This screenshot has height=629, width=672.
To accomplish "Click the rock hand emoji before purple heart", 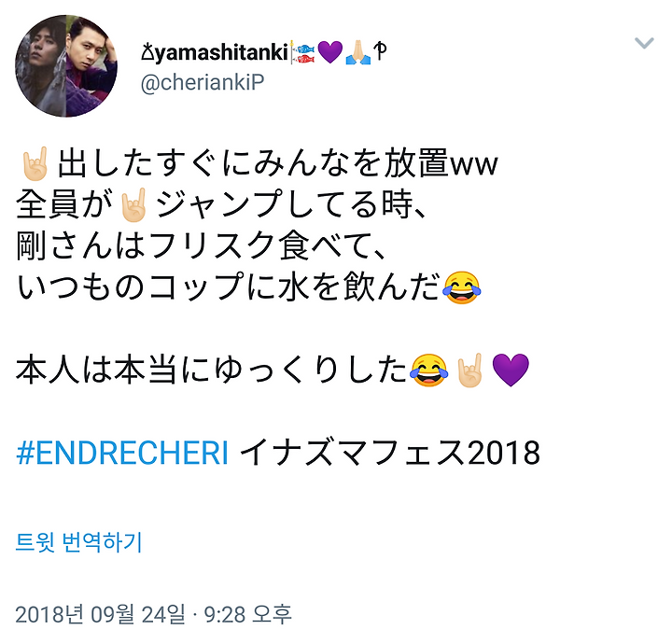I will 469,370.
